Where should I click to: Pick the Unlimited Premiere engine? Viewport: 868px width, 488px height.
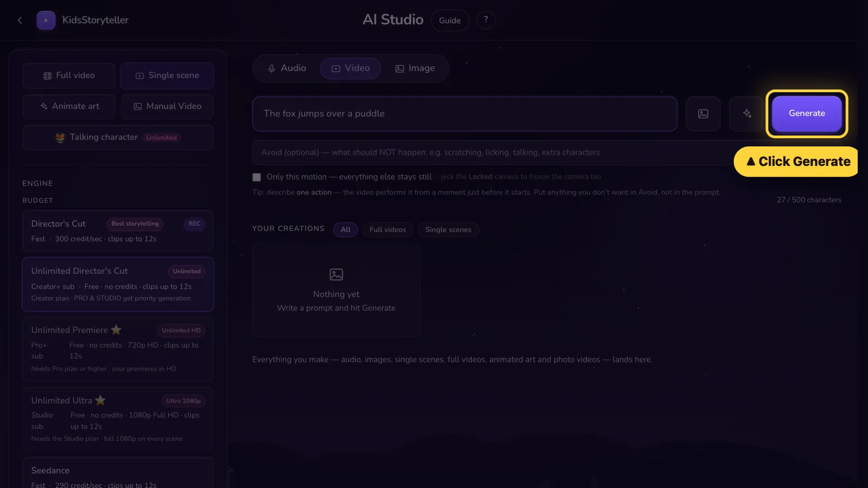[x=118, y=349]
